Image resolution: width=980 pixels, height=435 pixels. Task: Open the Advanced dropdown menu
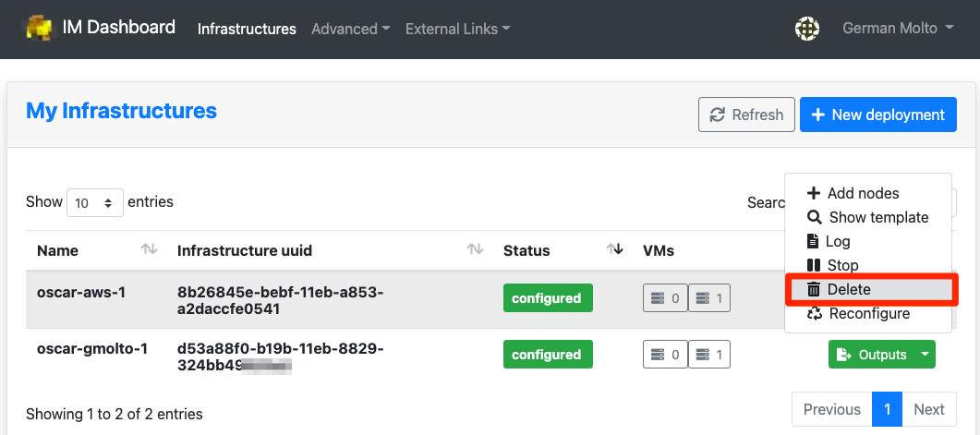coord(350,29)
